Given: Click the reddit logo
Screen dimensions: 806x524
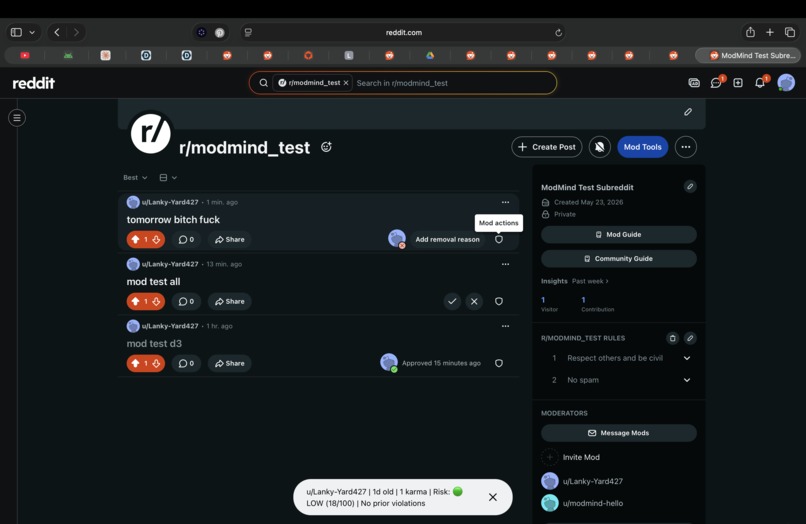Looking at the screenshot, I should [33, 83].
